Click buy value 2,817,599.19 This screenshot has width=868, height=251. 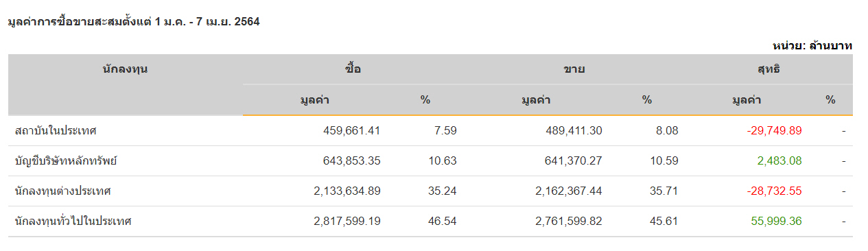coord(347,221)
